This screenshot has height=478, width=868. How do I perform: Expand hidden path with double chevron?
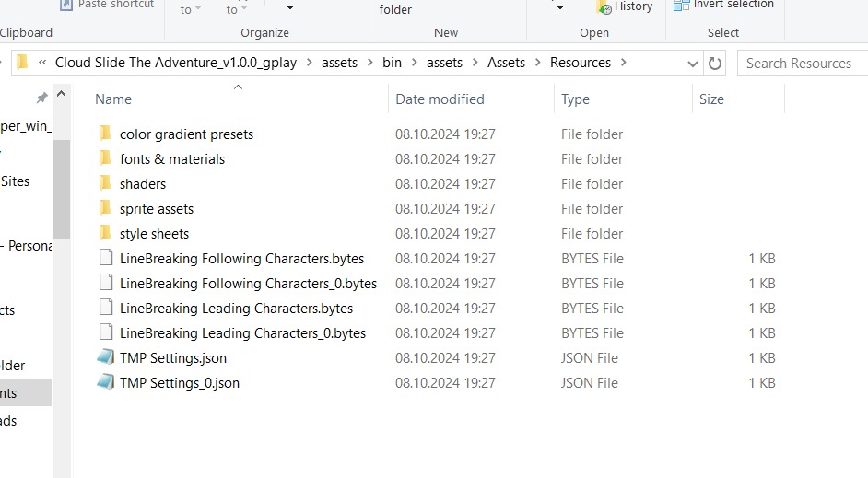(42, 63)
